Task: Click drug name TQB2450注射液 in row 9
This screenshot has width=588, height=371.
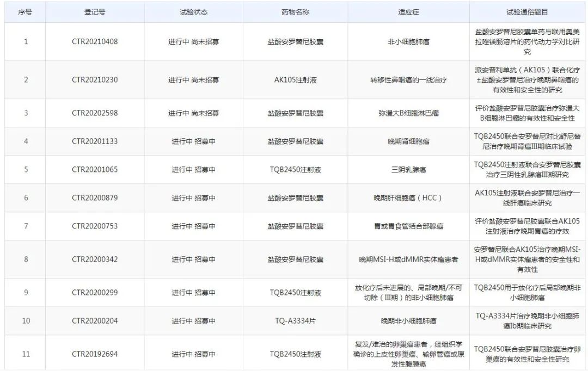Action: coord(296,293)
